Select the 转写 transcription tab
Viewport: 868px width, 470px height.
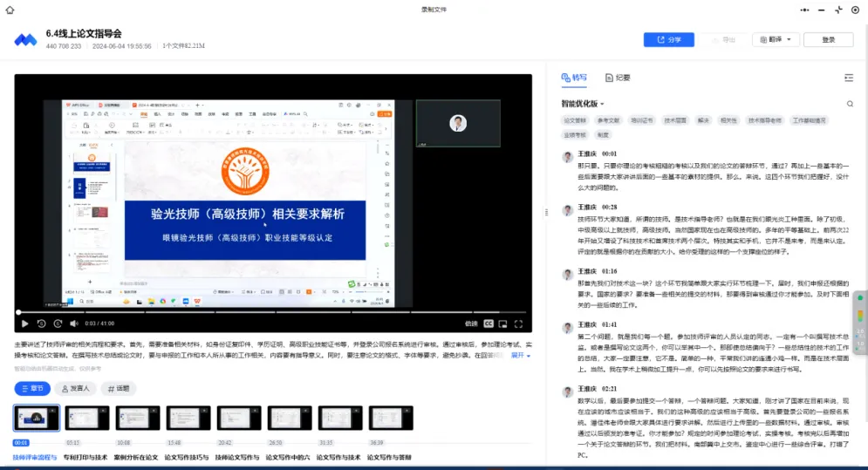tap(574, 78)
